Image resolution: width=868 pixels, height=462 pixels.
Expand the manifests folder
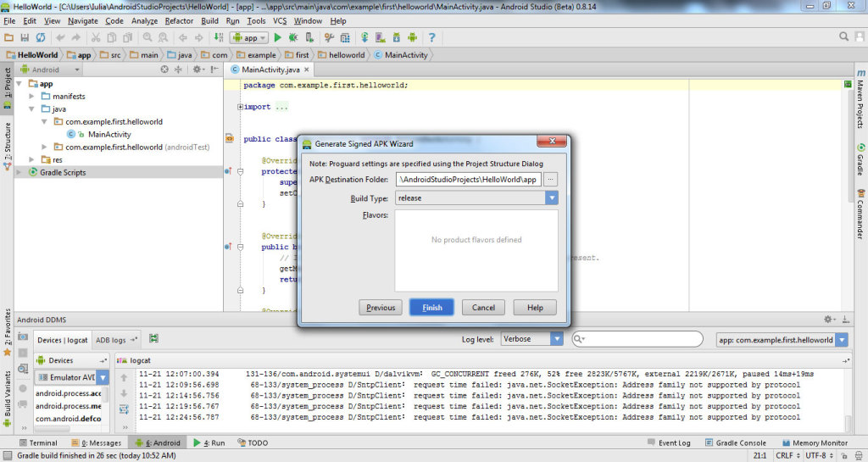tap(31, 97)
